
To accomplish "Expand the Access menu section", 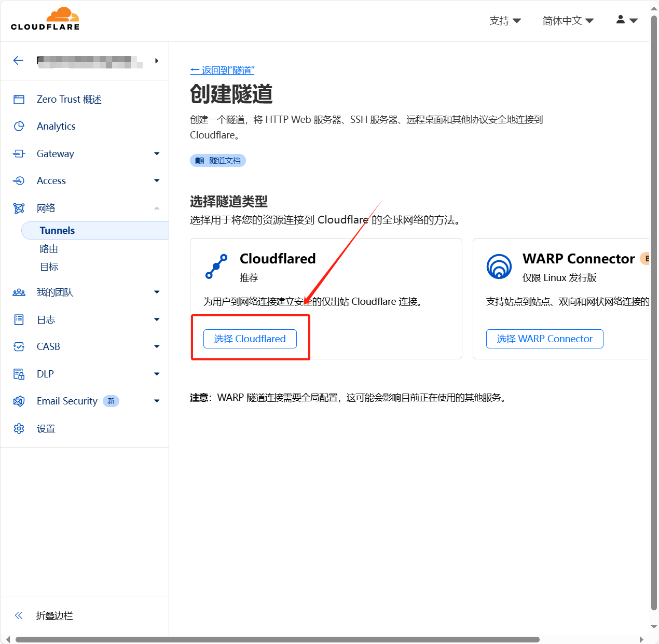I will pos(157,180).
